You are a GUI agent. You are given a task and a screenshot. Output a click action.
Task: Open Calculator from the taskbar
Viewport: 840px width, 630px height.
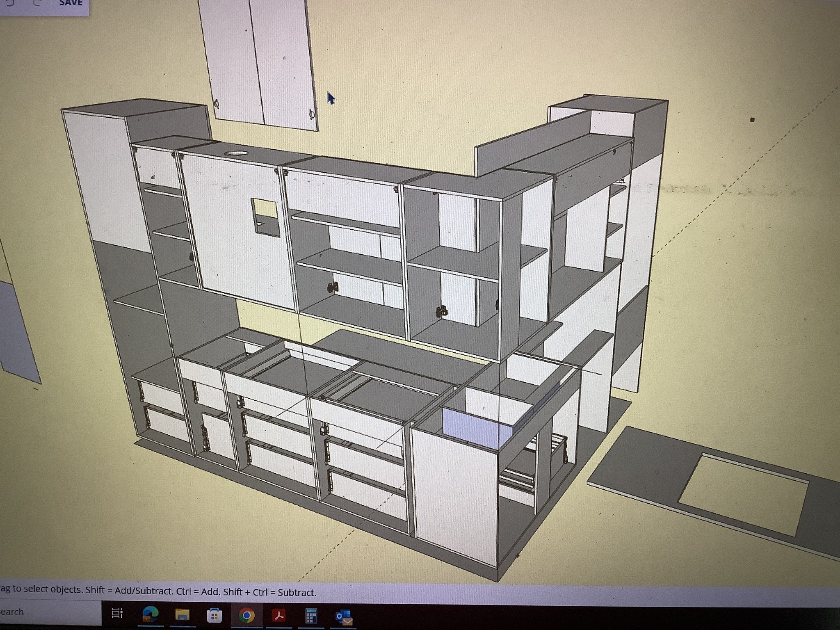tap(311, 615)
